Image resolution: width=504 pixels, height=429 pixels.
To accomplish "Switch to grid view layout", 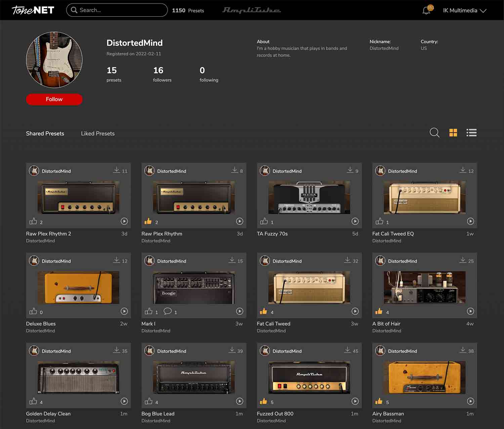I will coord(453,133).
